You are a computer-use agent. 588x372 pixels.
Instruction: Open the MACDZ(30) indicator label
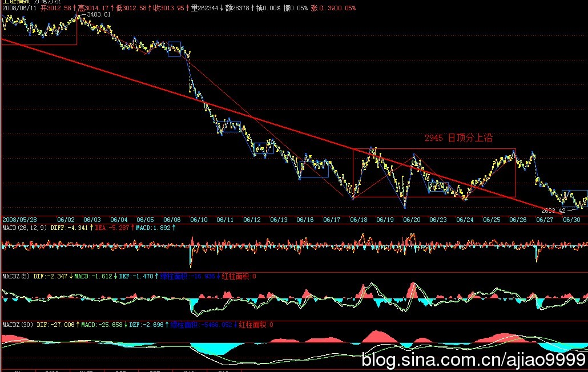[x=18, y=325]
